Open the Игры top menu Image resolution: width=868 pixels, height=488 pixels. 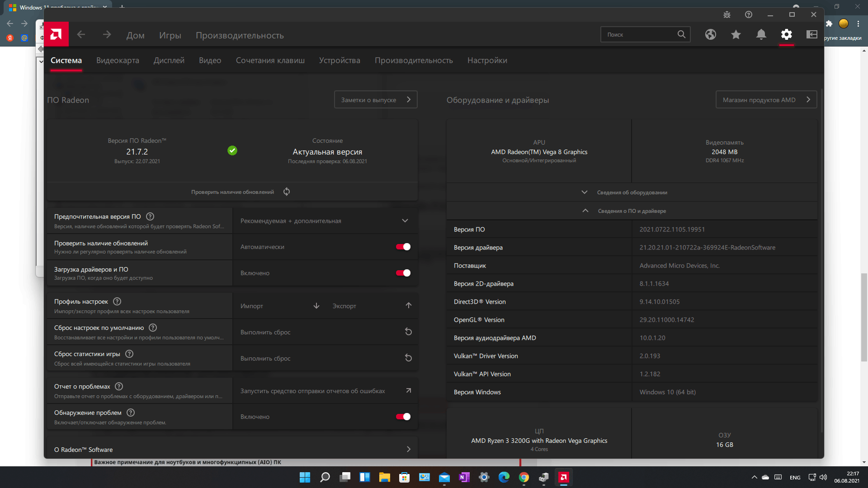pos(170,35)
